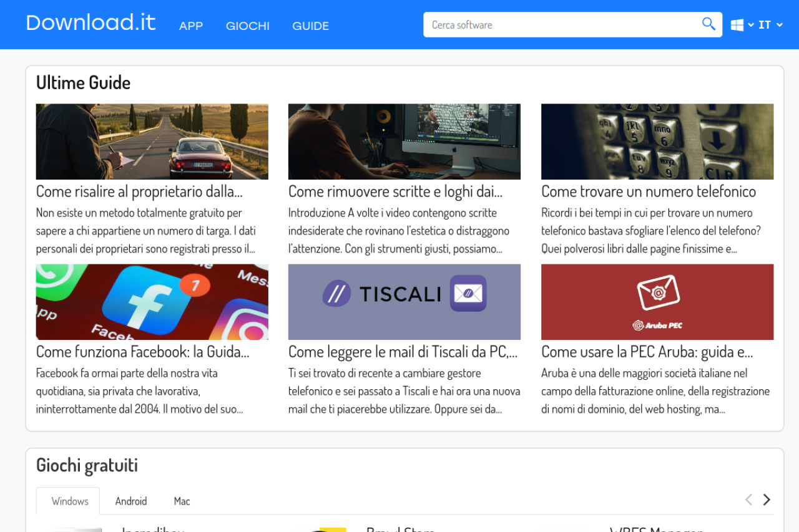Open the Windows platform selector icon
Image resolution: width=799 pixels, height=532 pixels.
pyautogui.click(x=737, y=25)
